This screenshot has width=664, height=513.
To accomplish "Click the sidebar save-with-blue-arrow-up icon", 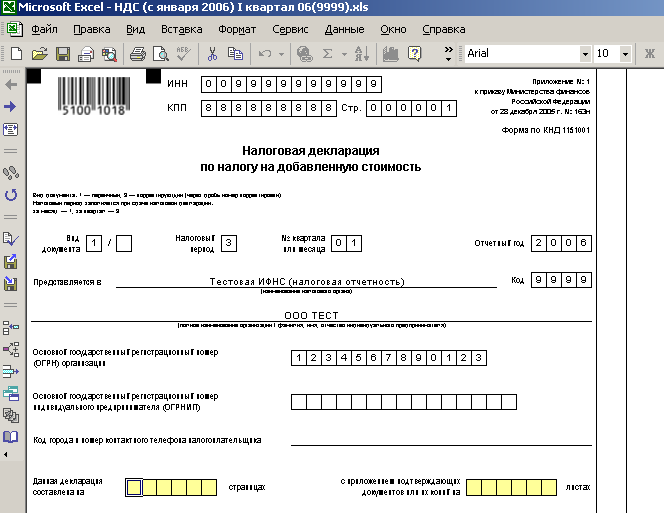I will point(11,261).
